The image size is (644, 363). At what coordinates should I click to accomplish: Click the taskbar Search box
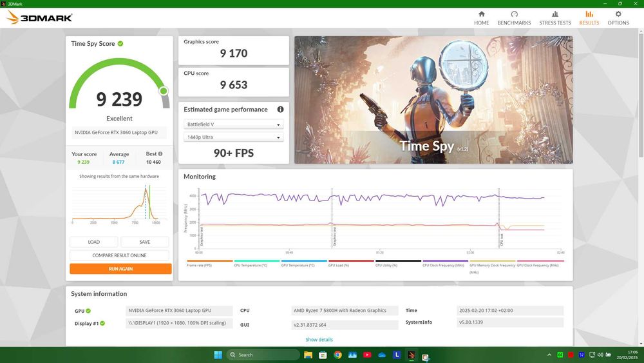[x=263, y=355]
